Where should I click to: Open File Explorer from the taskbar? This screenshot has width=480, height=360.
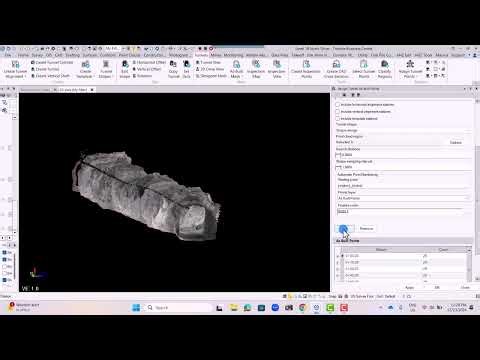click(234, 308)
